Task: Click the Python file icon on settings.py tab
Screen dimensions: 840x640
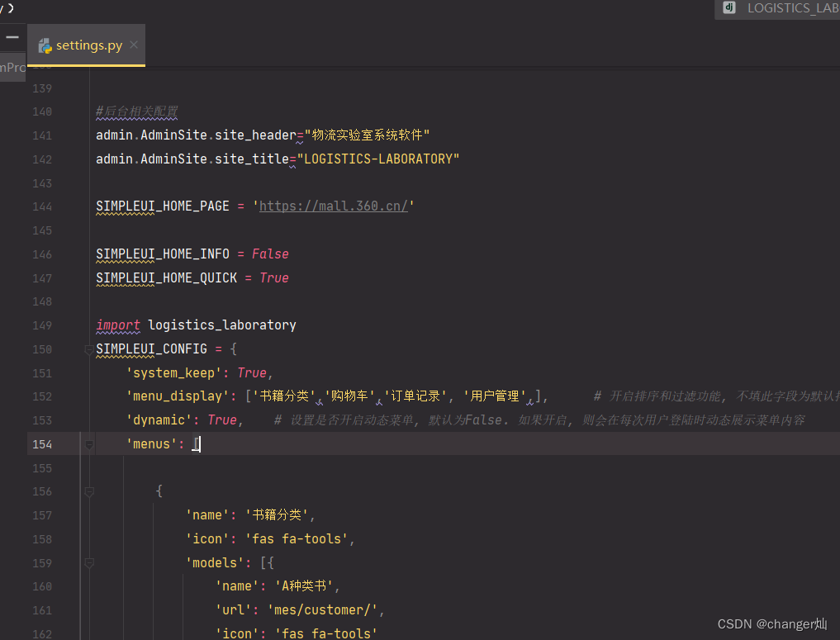Action: (x=45, y=45)
